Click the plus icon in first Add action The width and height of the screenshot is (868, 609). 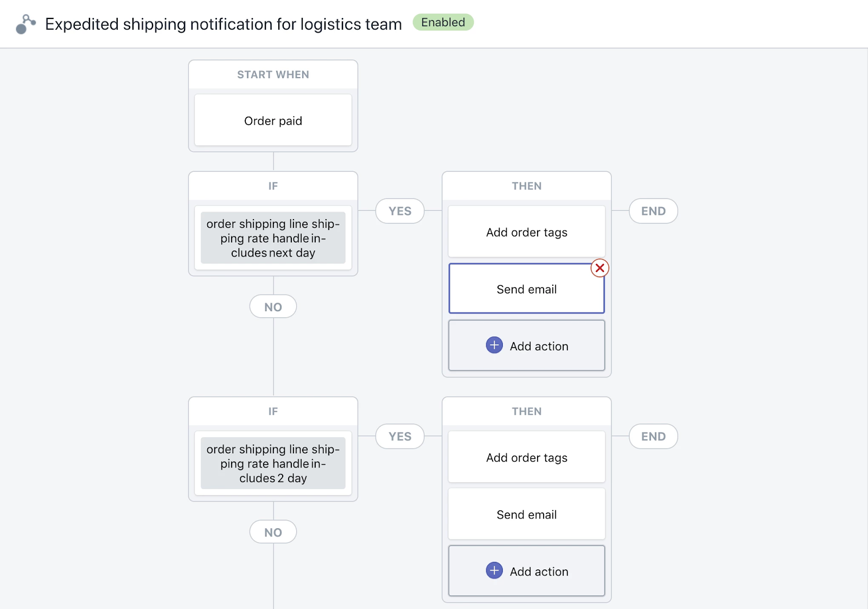click(x=494, y=345)
